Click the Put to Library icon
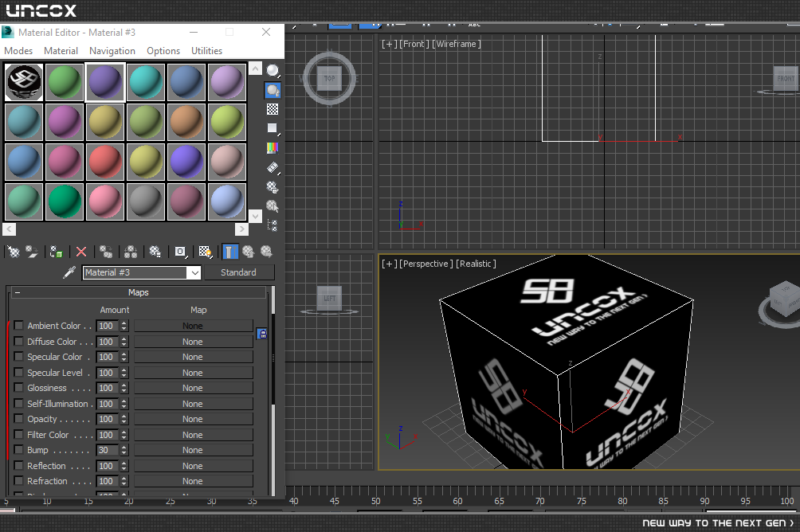Screen dimensions: 800x532 coord(155,252)
